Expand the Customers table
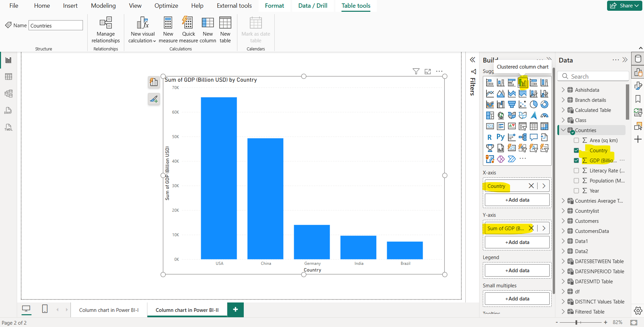Viewport: 644px width, 327px height. 563,221
